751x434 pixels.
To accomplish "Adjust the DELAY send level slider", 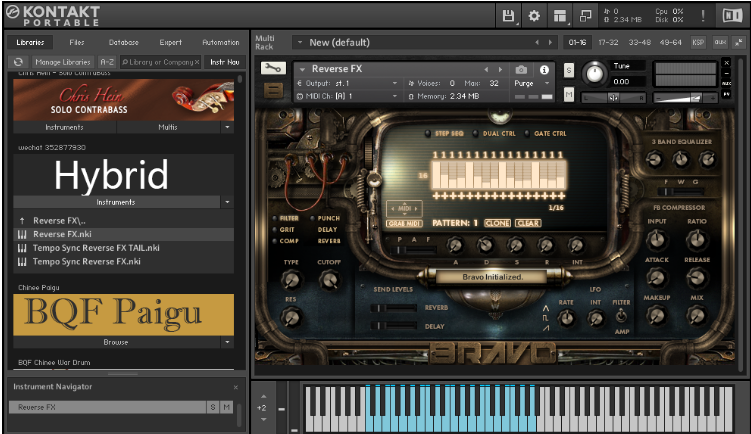I will (394, 326).
